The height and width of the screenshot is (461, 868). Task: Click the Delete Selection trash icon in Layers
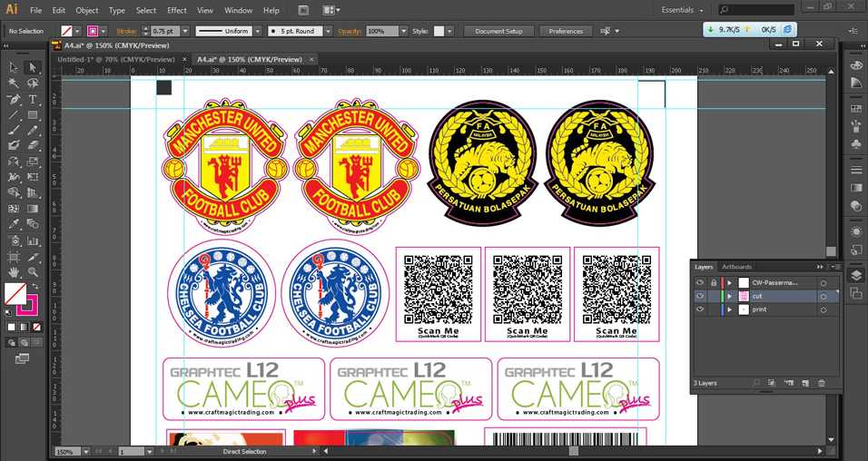click(822, 382)
